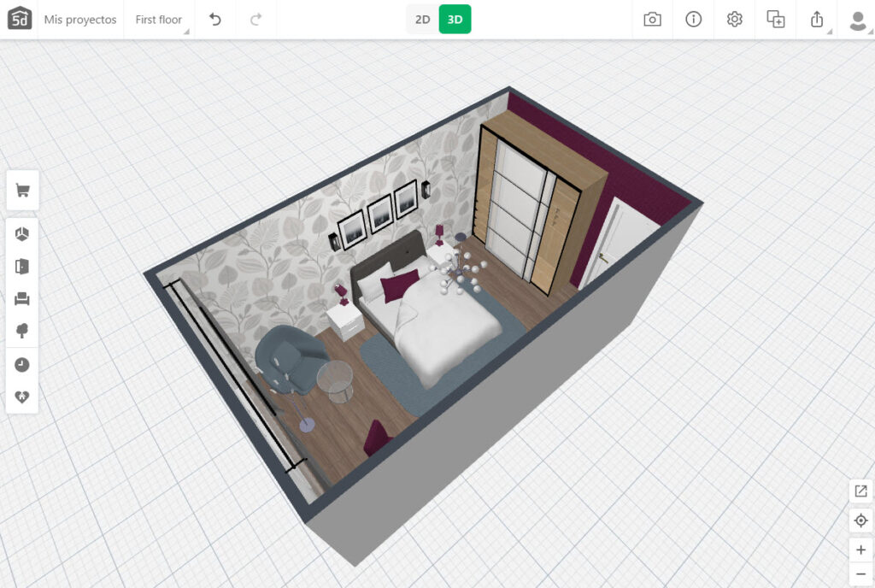The height and width of the screenshot is (588, 875).
Task: Open the rooms catalog icon
Action: 22,233
